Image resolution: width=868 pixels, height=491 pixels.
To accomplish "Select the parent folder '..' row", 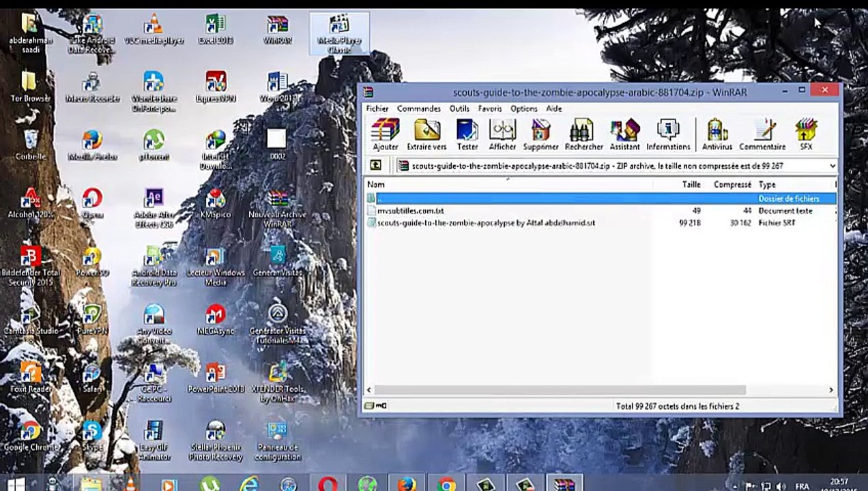I will (x=601, y=198).
